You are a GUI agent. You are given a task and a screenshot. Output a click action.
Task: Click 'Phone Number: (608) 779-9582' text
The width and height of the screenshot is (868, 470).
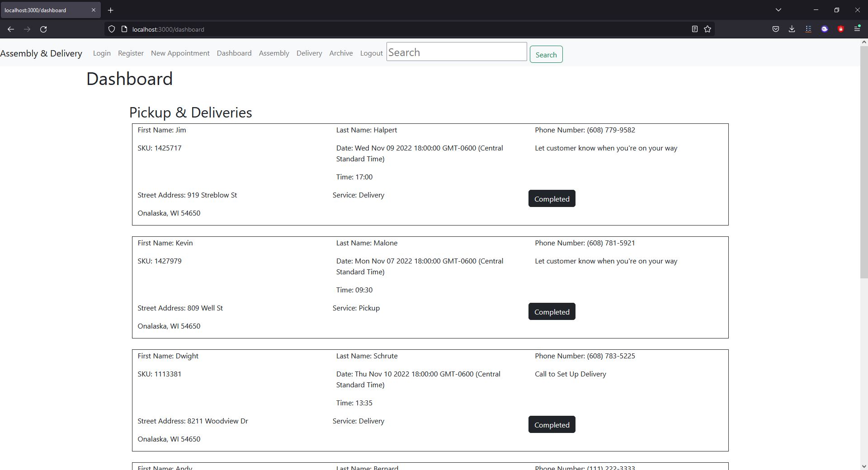point(585,130)
